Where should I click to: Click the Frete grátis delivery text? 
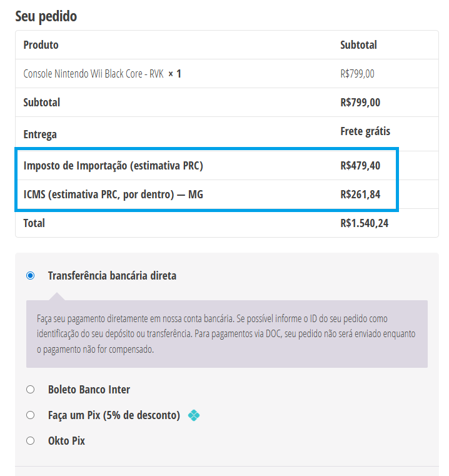(x=365, y=131)
